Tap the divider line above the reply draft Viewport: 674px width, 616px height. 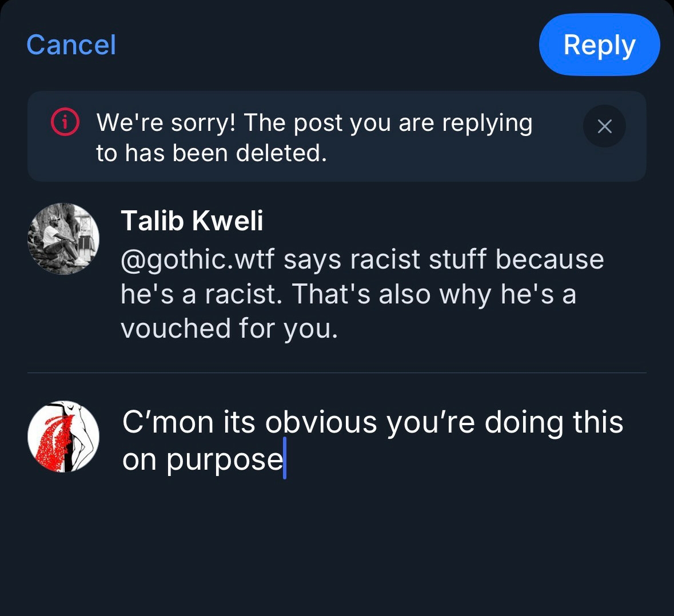tap(337, 373)
